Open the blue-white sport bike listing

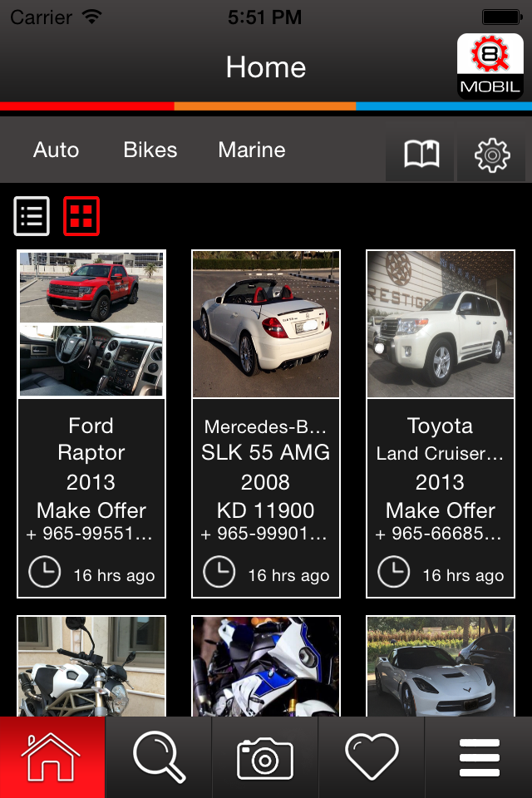pos(266,666)
